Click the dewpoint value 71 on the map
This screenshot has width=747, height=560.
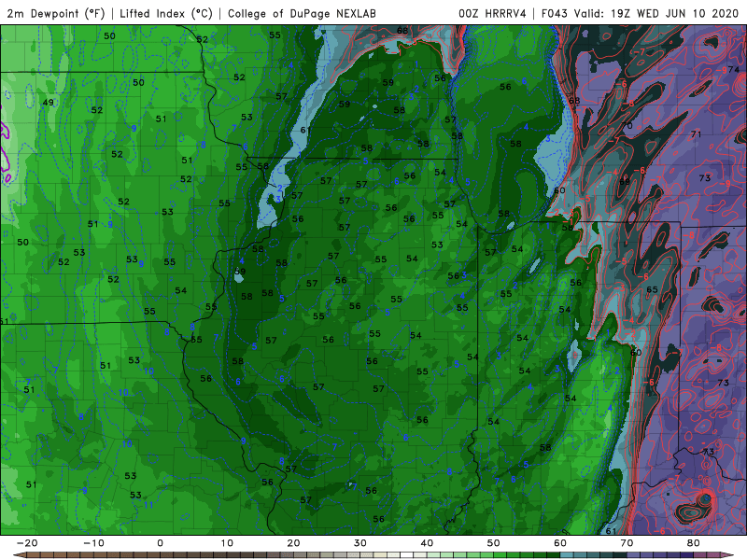coord(696,134)
